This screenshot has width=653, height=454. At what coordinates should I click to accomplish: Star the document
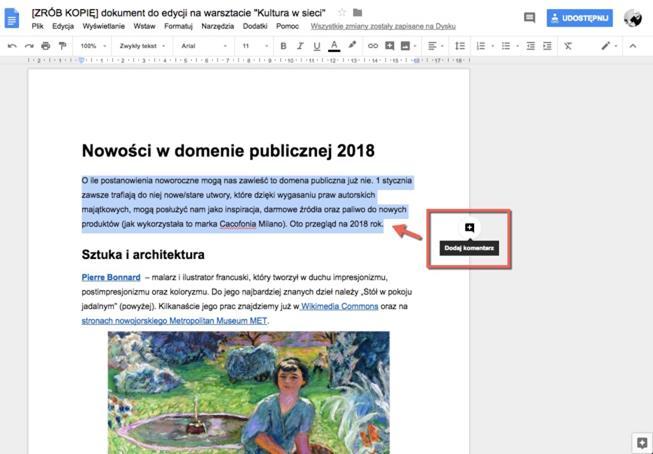(x=342, y=12)
